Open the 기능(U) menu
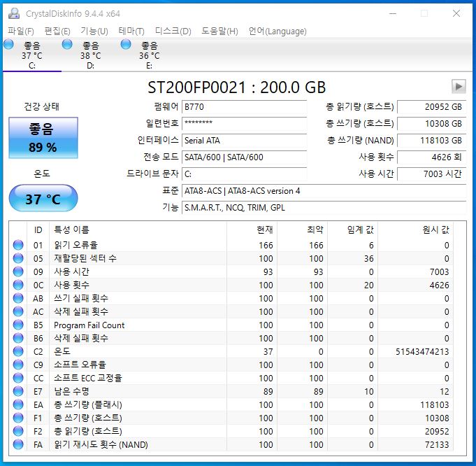This screenshot has width=476, height=466. (94, 31)
